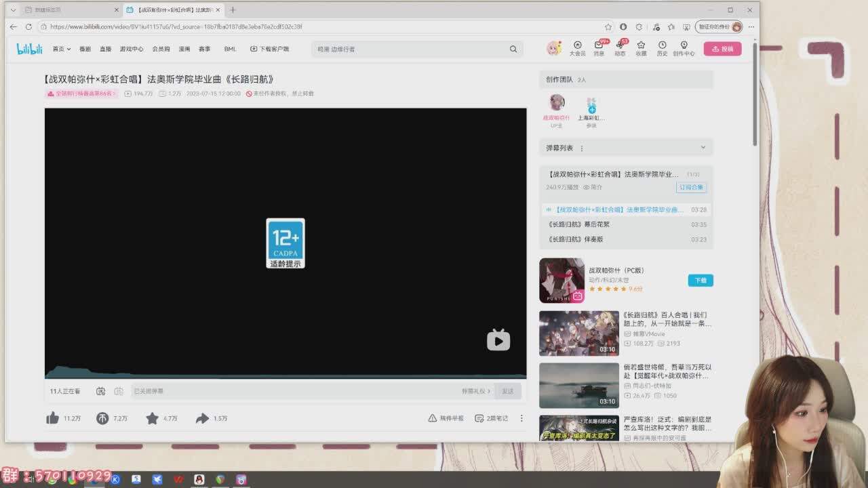
Task: Click the bilibili TV play icon in video
Action: [498, 340]
